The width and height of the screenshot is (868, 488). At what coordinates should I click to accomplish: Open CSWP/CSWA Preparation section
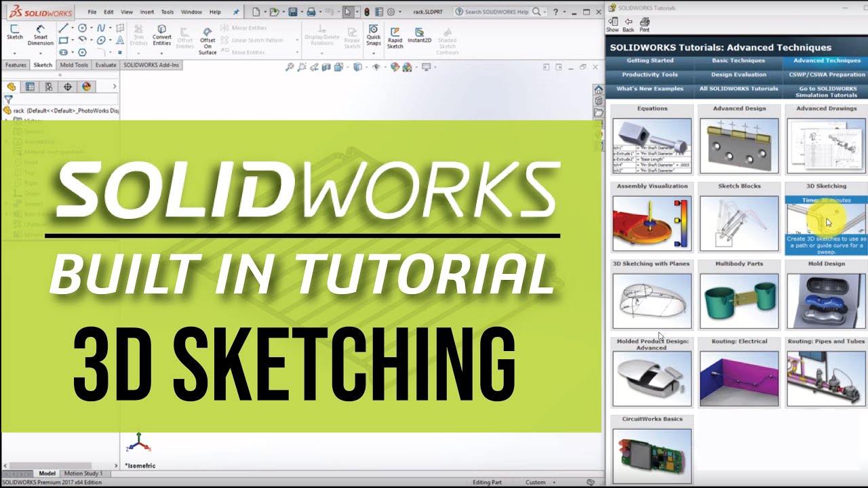[x=827, y=75]
